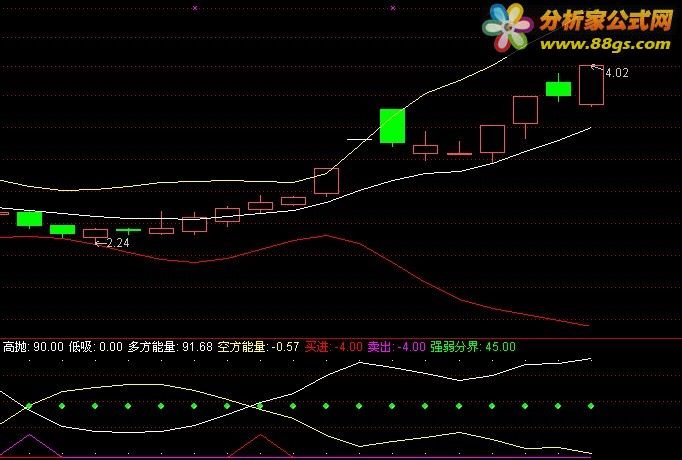
Task: Click the 4.02 high price label
Action: (617, 73)
